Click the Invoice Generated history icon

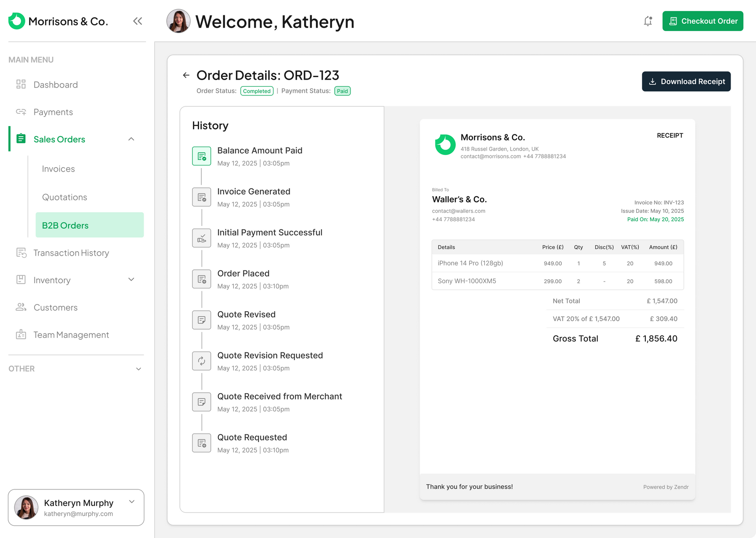(202, 197)
